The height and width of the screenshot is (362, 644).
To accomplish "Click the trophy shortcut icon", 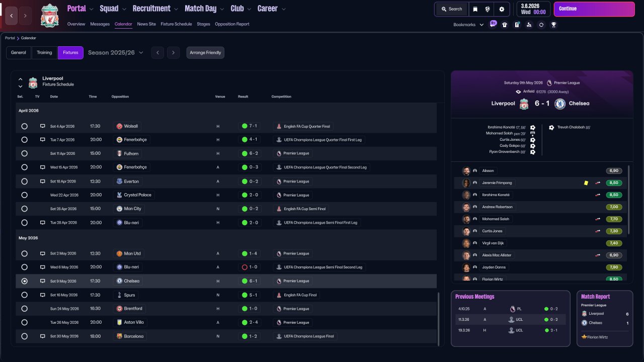I will pyautogui.click(x=553, y=25).
